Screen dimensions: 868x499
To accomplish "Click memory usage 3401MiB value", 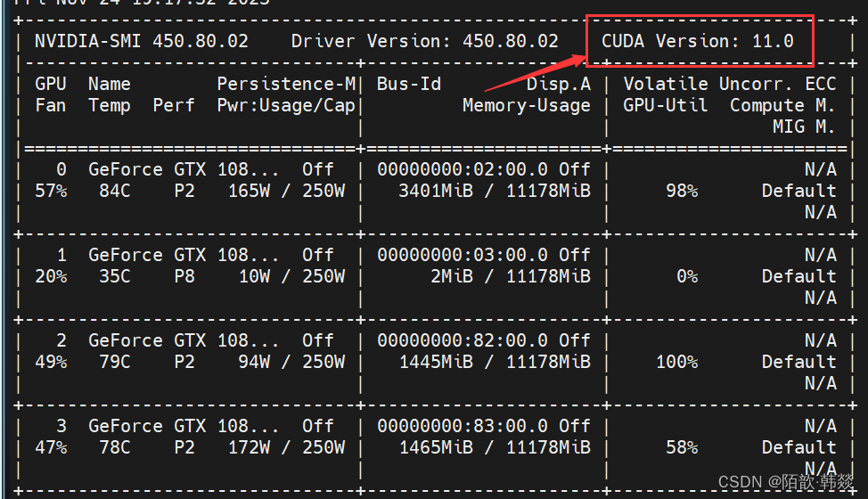I will pos(436,191).
